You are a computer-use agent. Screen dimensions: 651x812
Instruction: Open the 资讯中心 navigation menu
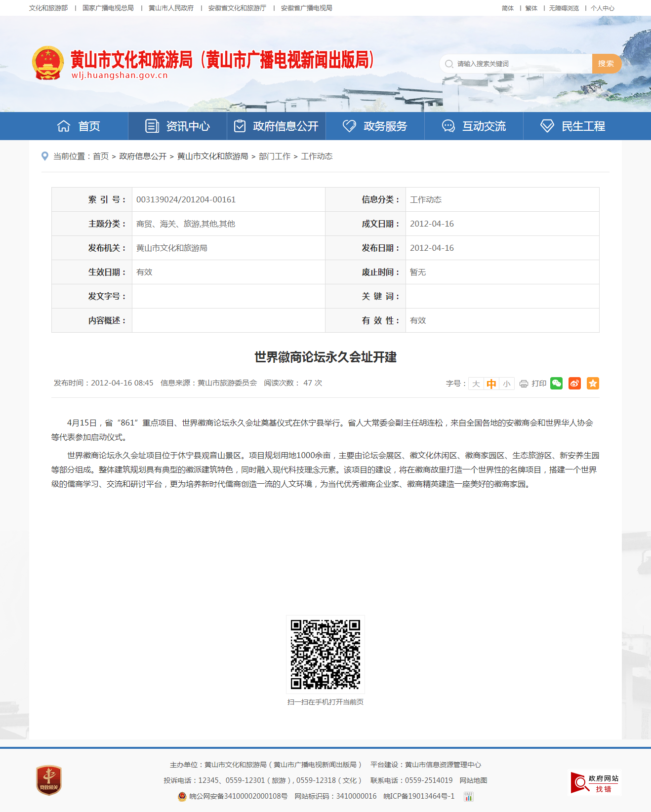click(178, 126)
